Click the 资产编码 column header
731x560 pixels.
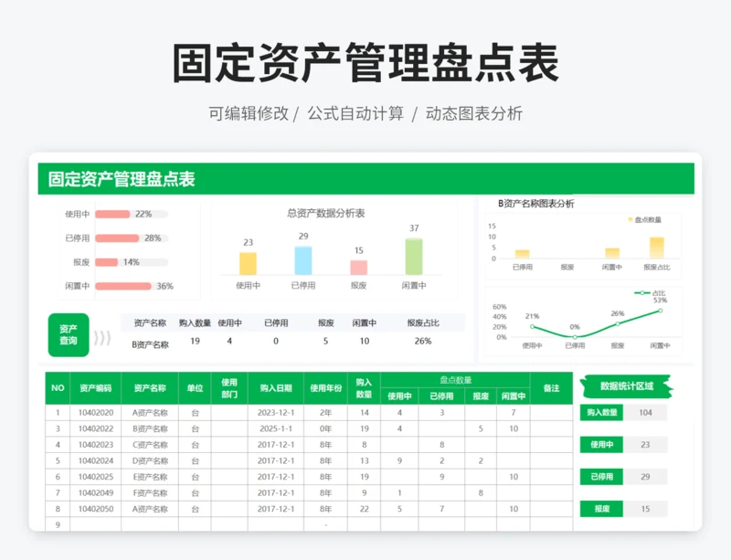click(x=96, y=388)
